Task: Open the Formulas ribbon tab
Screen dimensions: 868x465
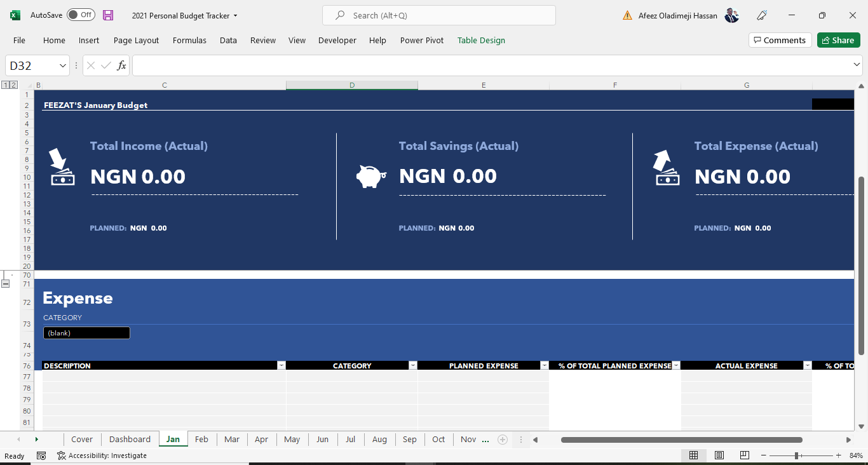Action: click(189, 40)
